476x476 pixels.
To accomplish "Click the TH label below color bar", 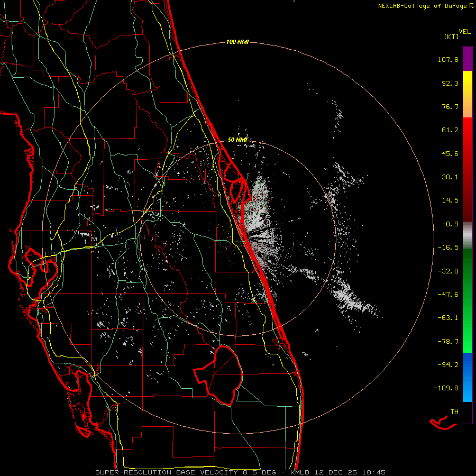I will coord(454,412).
